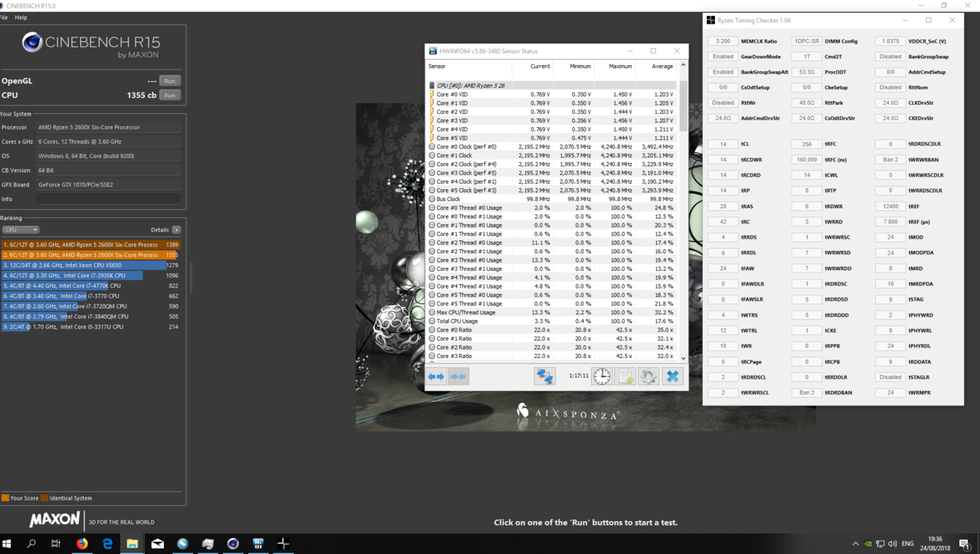Open network tray icon

tap(880, 544)
